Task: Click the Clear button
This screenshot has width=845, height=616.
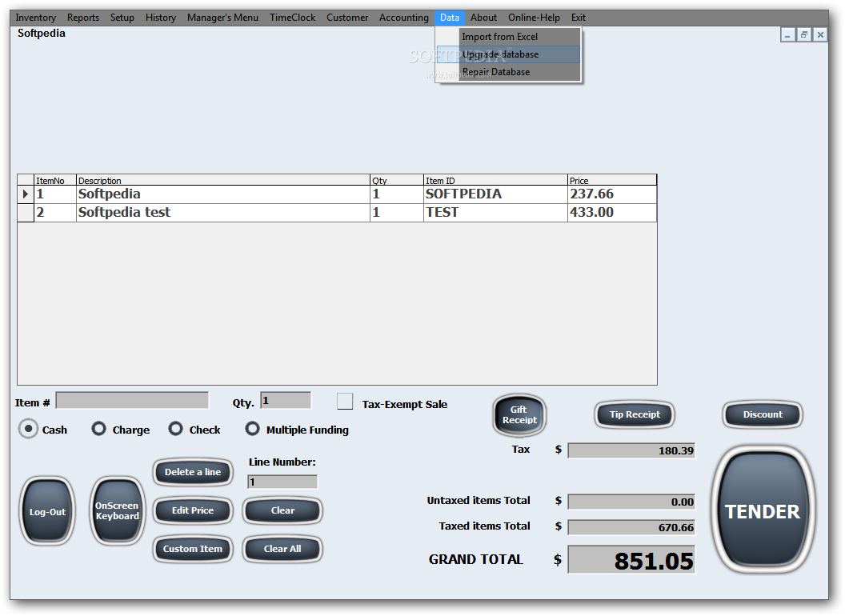Action: [x=282, y=510]
